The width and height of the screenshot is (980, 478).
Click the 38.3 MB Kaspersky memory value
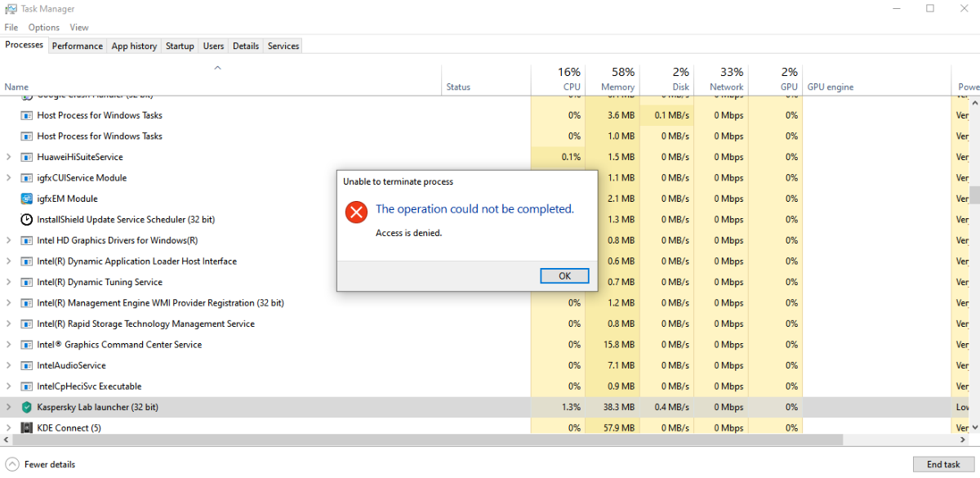[x=618, y=407]
